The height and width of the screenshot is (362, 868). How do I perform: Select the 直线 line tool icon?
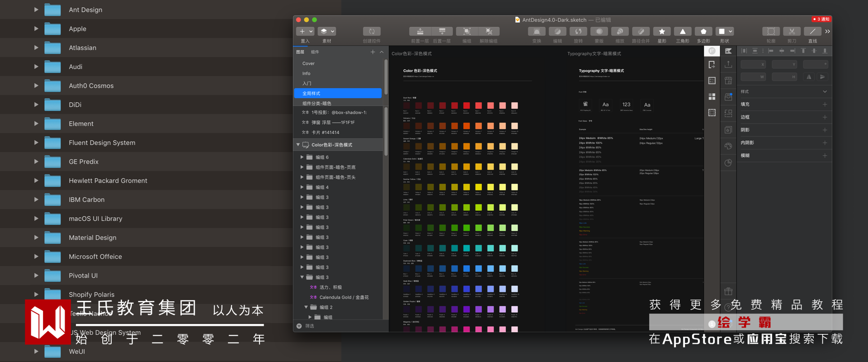(813, 31)
